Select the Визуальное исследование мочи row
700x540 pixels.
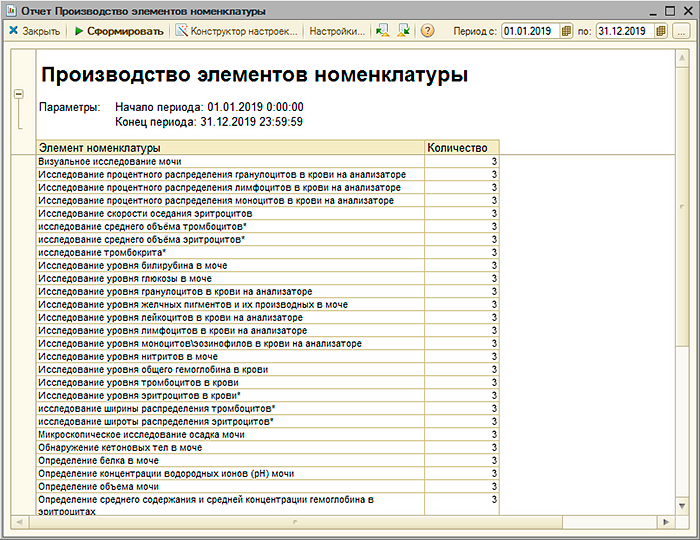pos(230,161)
